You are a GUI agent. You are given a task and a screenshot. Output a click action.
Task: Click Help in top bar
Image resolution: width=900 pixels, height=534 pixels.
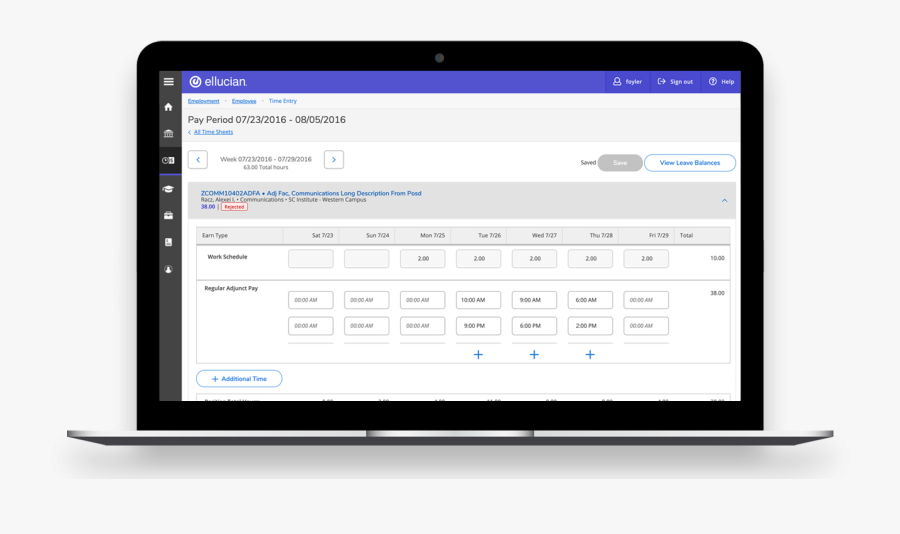click(721, 82)
